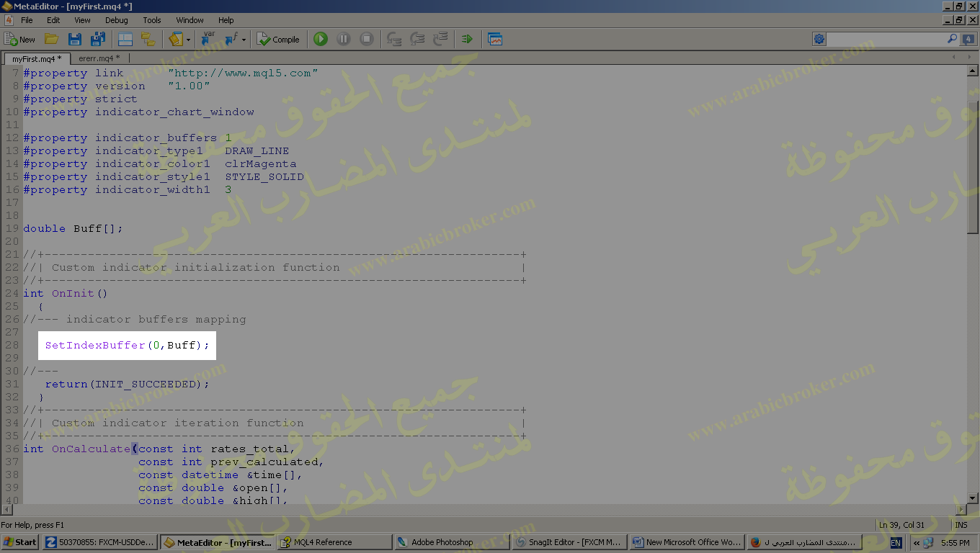Click the blue gear icon beside the search box
The width and height of the screenshot is (980, 553).
819,39
